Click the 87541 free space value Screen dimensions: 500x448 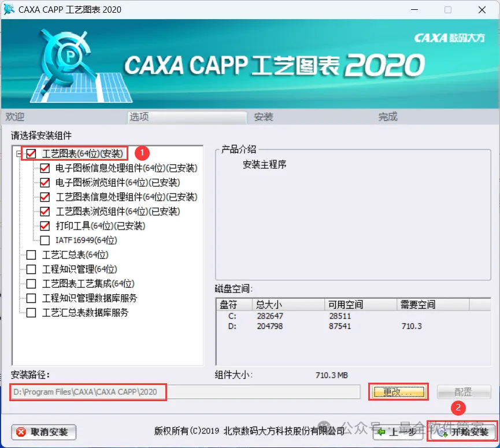(x=340, y=326)
